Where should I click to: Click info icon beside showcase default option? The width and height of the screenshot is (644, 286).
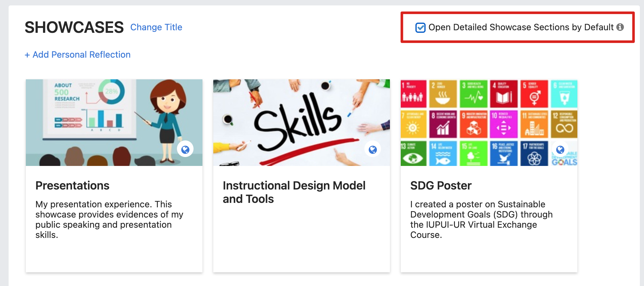coord(620,27)
